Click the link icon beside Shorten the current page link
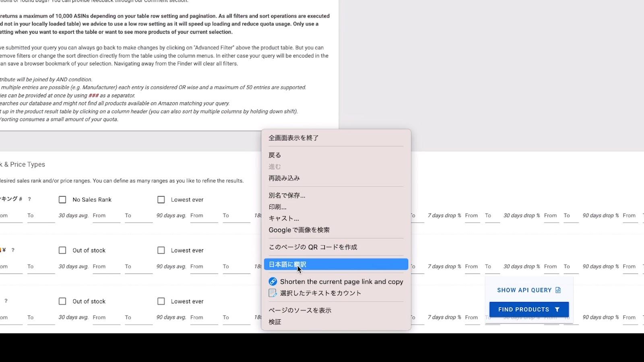The width and height of the screenshot is (644, 362). click(272, 282)
